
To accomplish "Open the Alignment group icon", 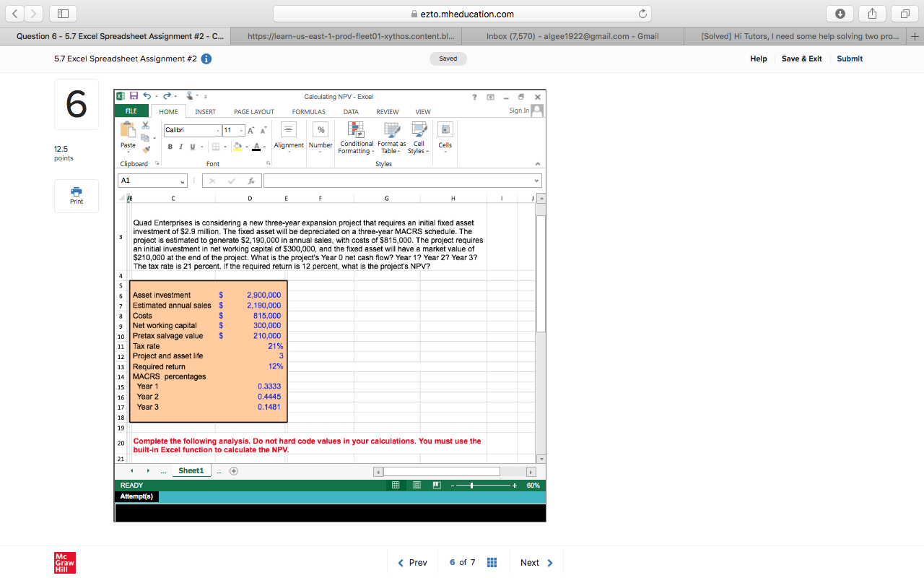I will pos(288,129).
